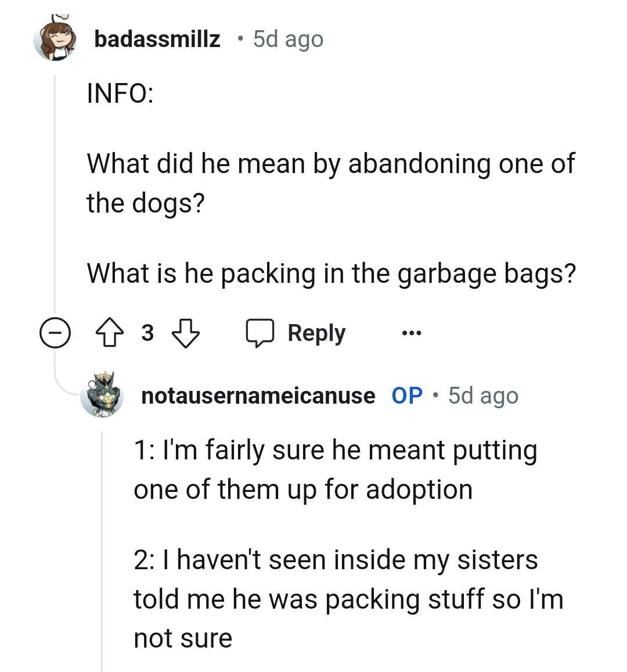Click the ellipsis icon on badassmillz's comment

tap(410, 332)
